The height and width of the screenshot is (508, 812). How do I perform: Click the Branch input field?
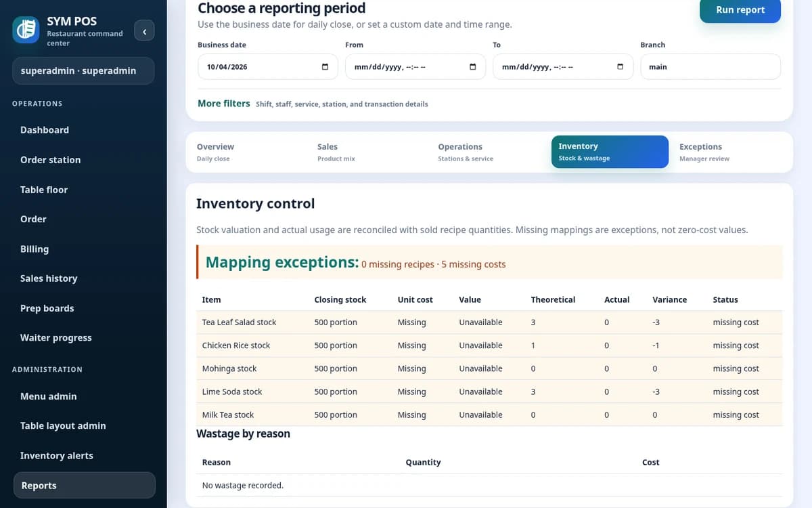coord(710,67)
